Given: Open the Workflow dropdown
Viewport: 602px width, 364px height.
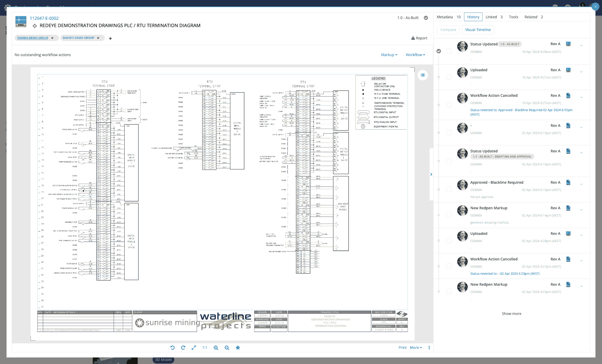Looking at the screenshot, I should pos(415,55).
